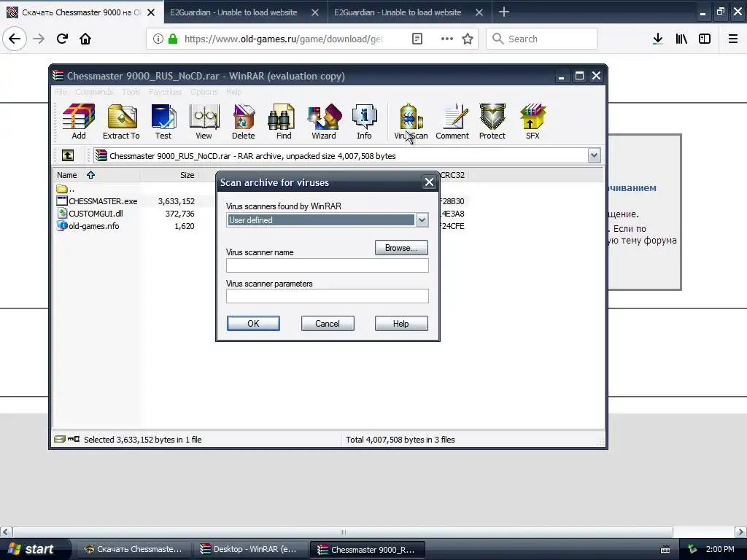Click the drive/disk icon in WinRAR status bar
Viewport: 747px width, 560px height.
click(x=60, y=439)
